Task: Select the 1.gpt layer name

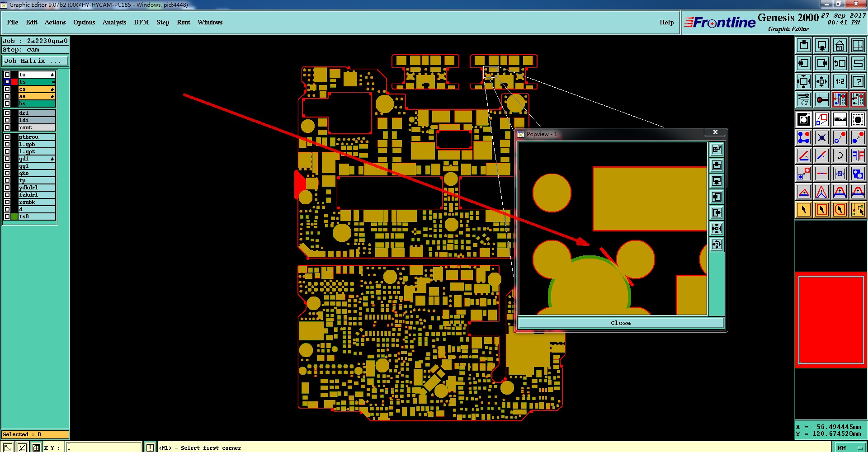Action: pos(37,151)
